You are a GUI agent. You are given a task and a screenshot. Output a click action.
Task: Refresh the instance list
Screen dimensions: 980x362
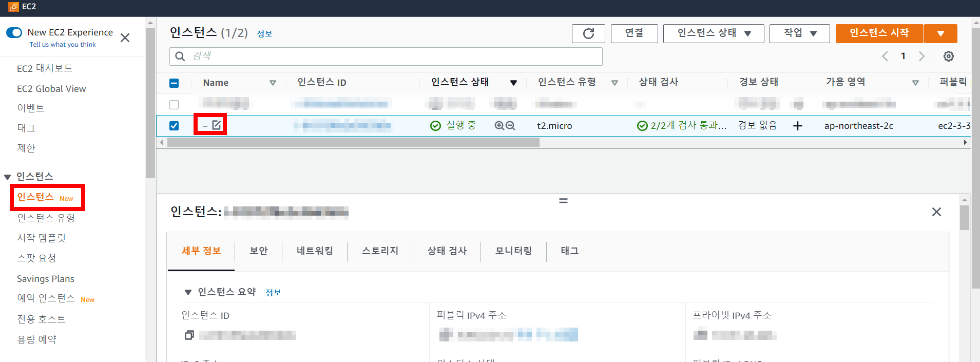click(588, 33)
